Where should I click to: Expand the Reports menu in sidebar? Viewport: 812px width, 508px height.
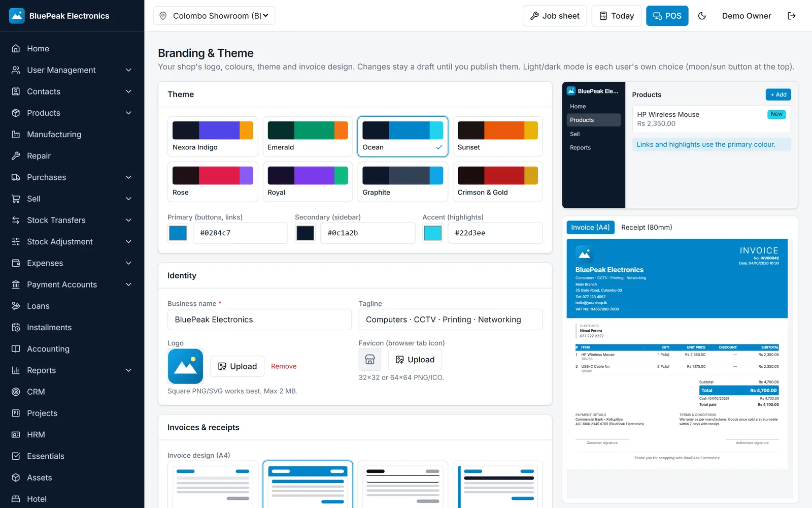click(x=72, y=370)
